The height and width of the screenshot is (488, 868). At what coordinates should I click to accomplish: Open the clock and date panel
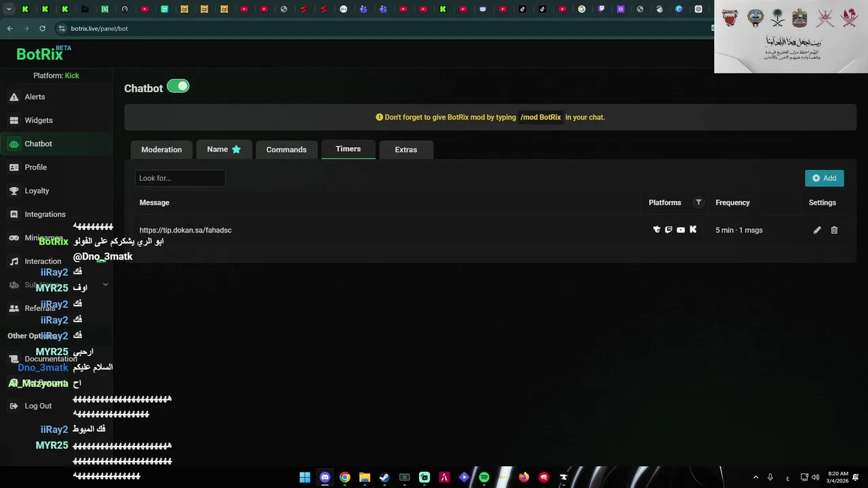(x=838, y=477)
